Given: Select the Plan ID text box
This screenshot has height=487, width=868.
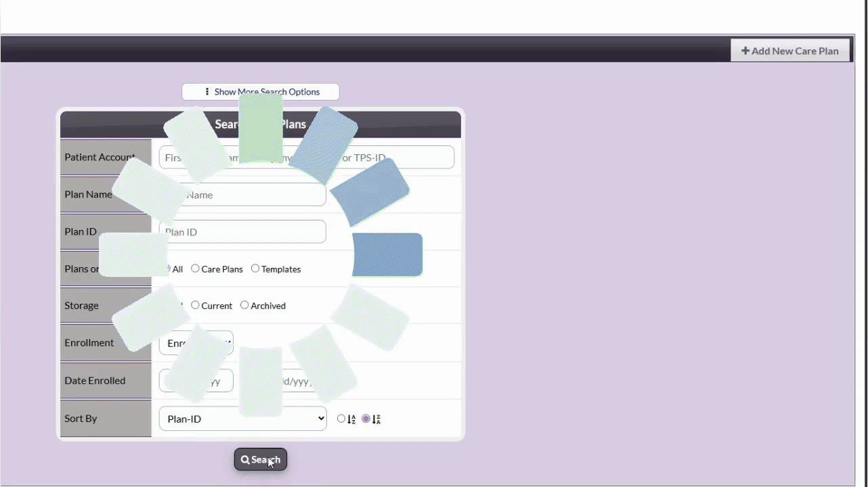Looking at the screenshot, I should pyautogui.click(x=242, y=232).
